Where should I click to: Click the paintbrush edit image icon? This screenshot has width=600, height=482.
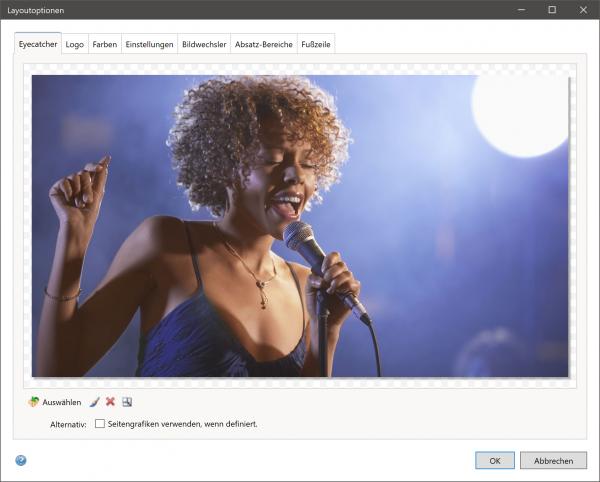pos(94,402)
